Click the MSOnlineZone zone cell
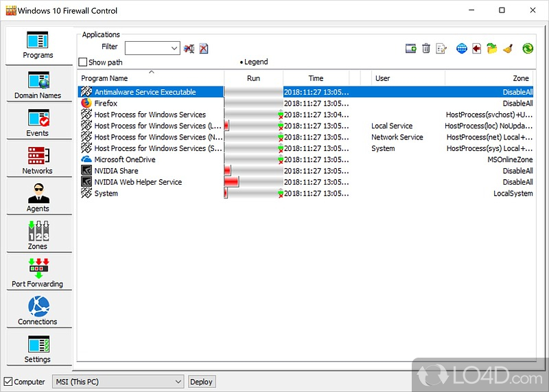Screen dimensions: 549x392 510,159
